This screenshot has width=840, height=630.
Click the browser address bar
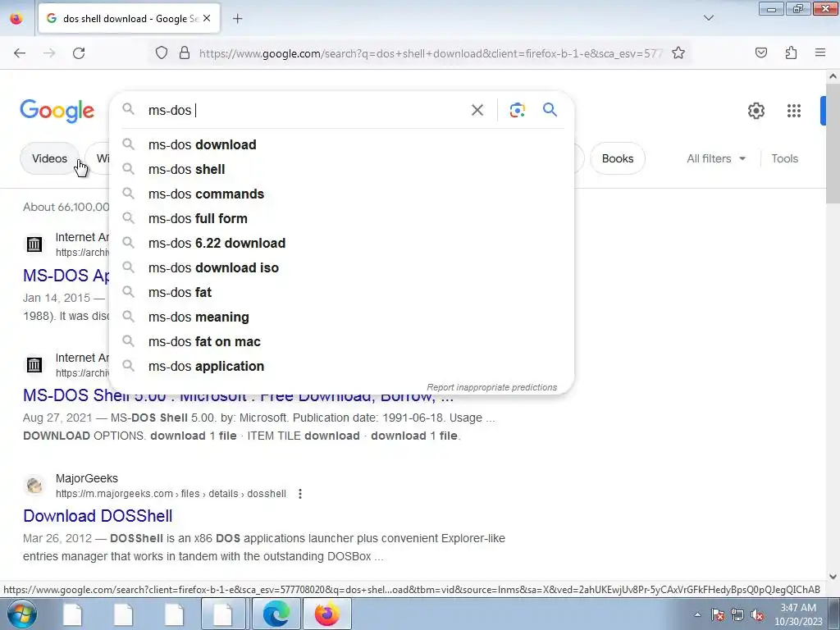[431, 53]
